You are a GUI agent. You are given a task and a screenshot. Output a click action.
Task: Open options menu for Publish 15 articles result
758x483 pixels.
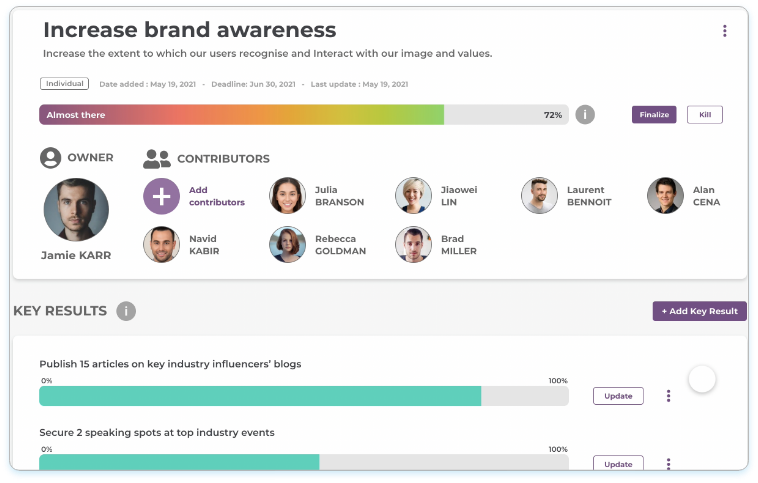[668, 396]
